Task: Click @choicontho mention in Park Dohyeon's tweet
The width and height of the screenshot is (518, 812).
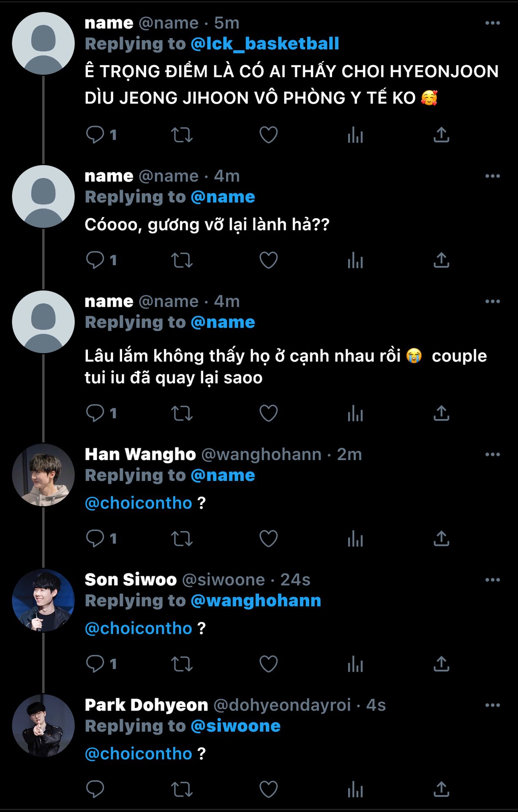Action: coord(139,754)
